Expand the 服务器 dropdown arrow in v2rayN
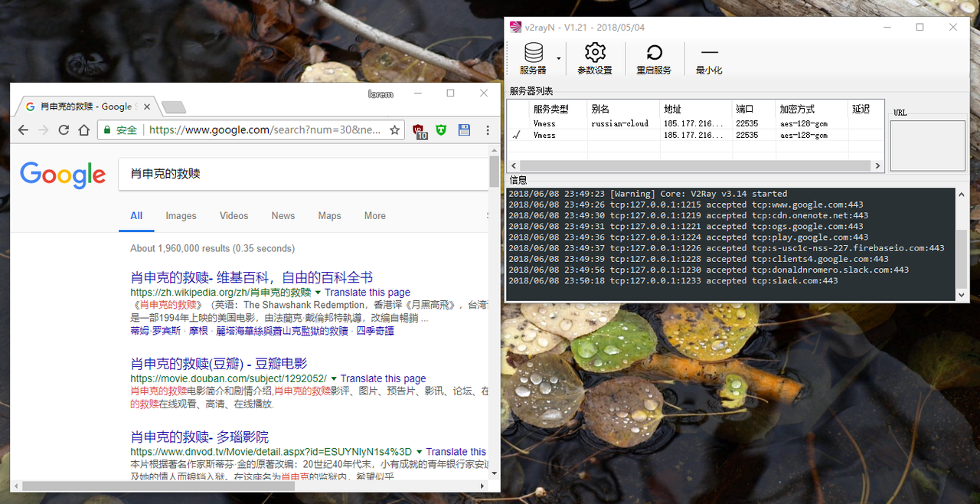The image size is (980, 504). [x=558, y=59]
